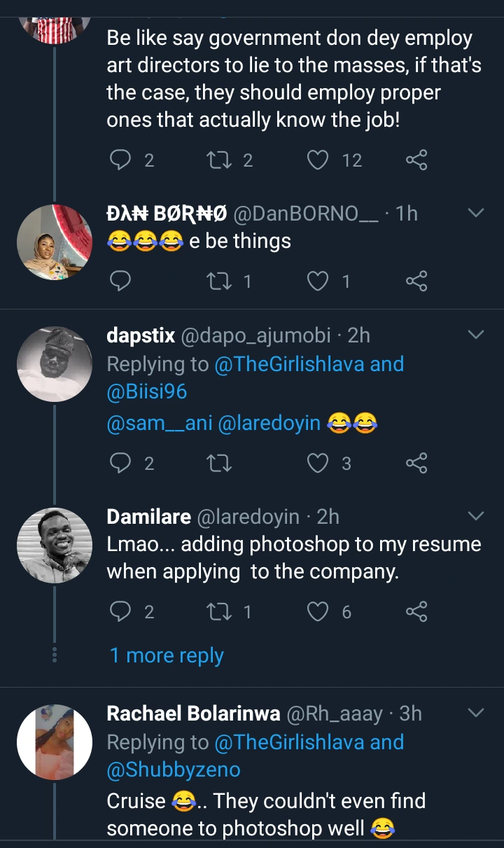Like DanBORNO's 'e be things' tweet
Viewport: 504px width, 848px height.
click(318, 281)
